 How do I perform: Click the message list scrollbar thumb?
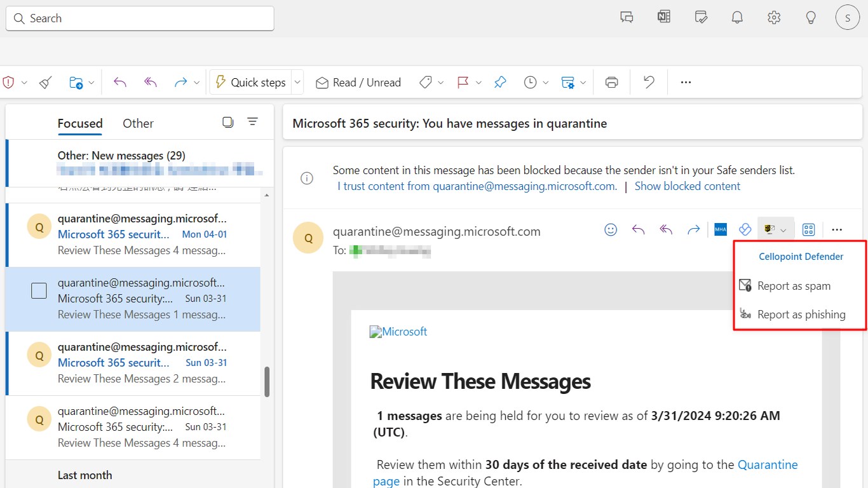coord(267,381)
